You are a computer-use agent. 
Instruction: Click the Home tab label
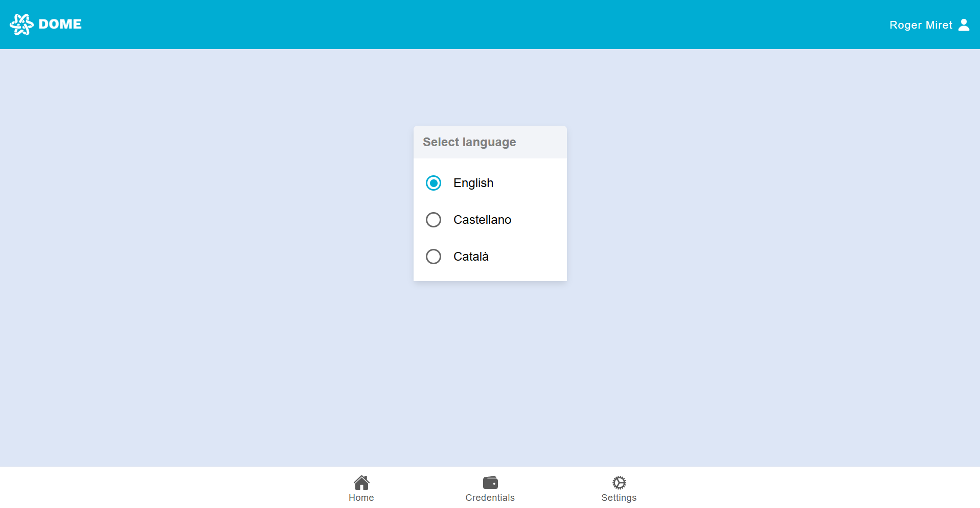361,498
